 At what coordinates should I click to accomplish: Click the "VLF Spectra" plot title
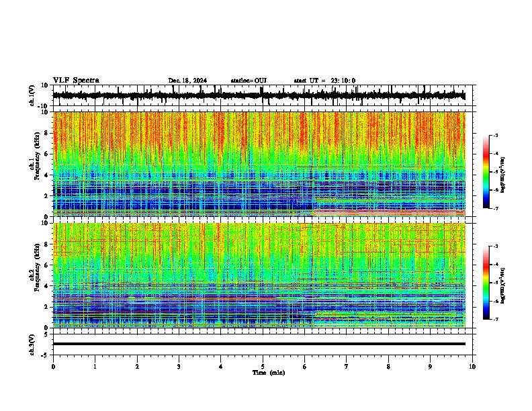click(x=76, y=81)
